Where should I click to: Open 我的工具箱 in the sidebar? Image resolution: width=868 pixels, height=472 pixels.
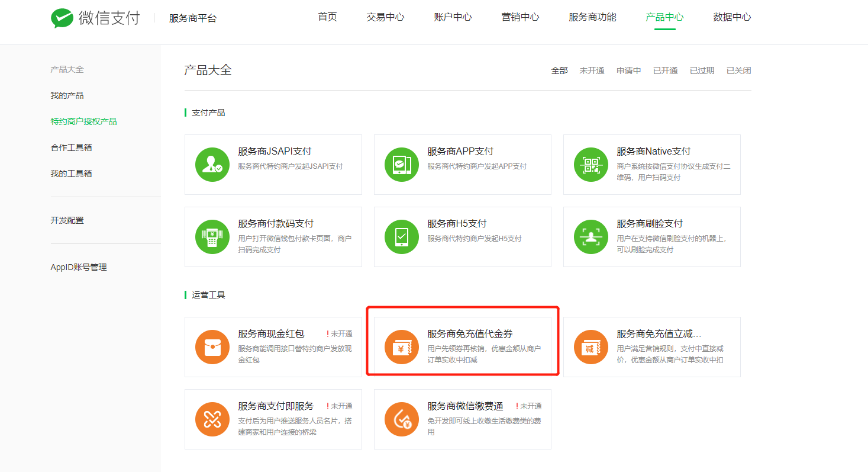coord(71,174)
